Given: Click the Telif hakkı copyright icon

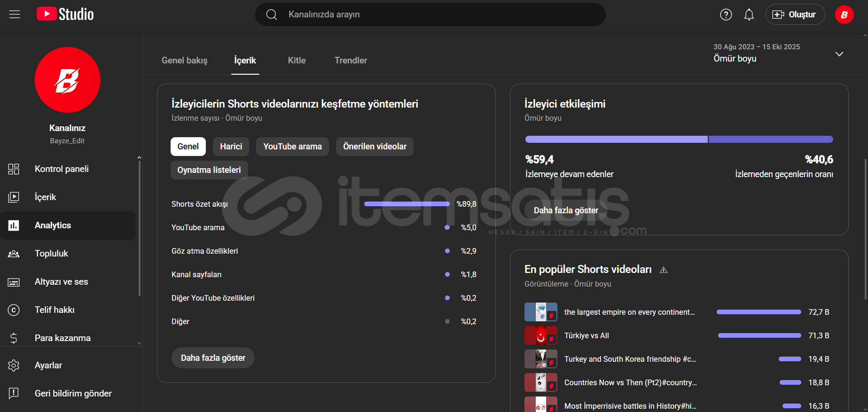Looking at the screenshot, I should tap(14, 310).
